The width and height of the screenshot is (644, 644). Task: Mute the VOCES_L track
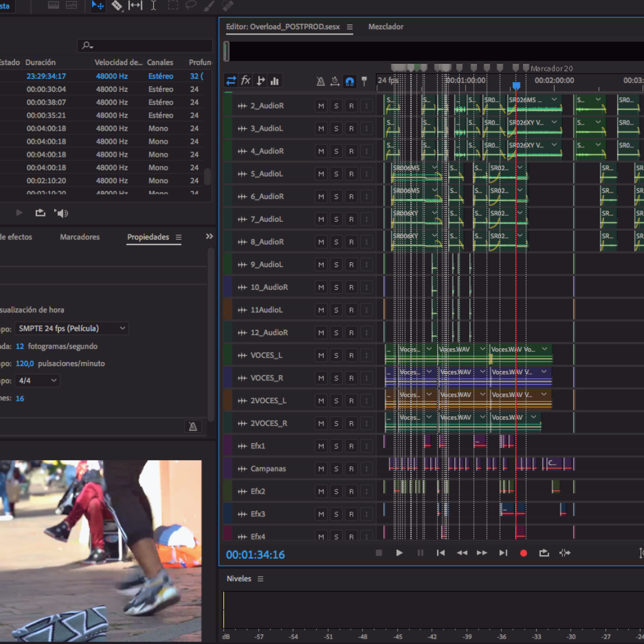(x=321, y=355)
